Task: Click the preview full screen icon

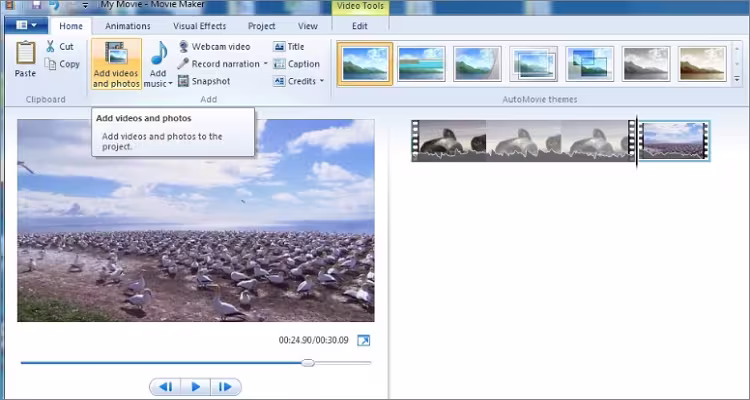Action: pos(364,341)
